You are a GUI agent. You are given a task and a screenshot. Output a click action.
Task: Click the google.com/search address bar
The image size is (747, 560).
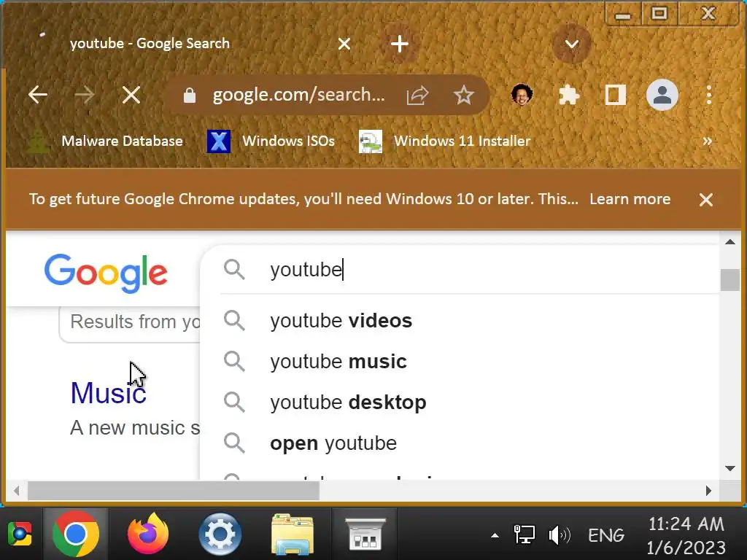pos(298,95)
